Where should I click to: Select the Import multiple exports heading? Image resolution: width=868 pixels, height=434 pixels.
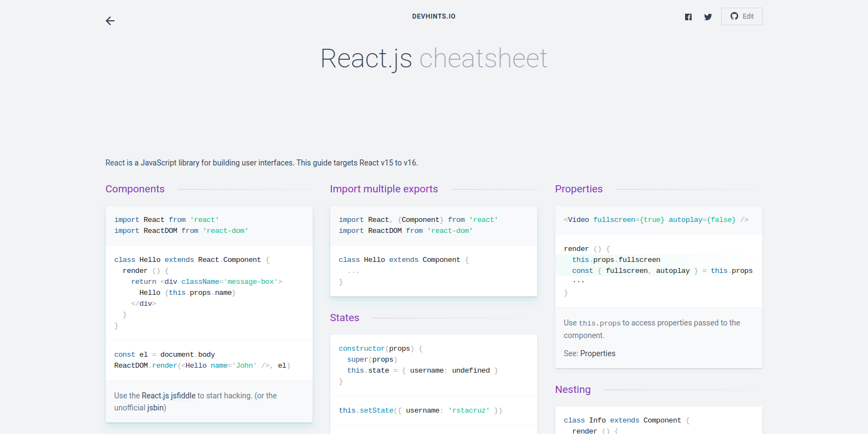point(384,189)
